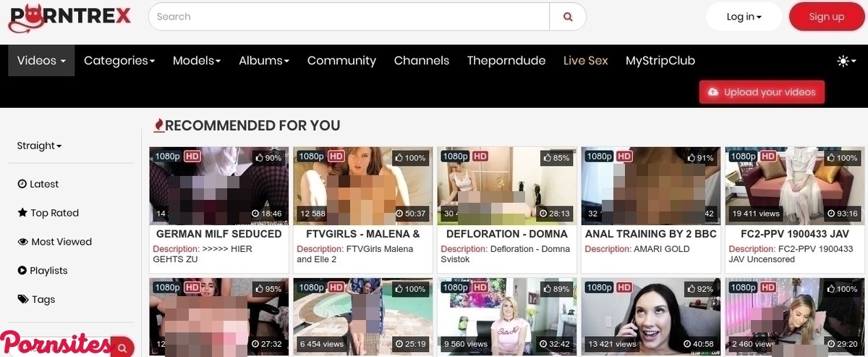
Task: Click the thumbs-up icon showing 91%
Action: [x=692, y=157]
